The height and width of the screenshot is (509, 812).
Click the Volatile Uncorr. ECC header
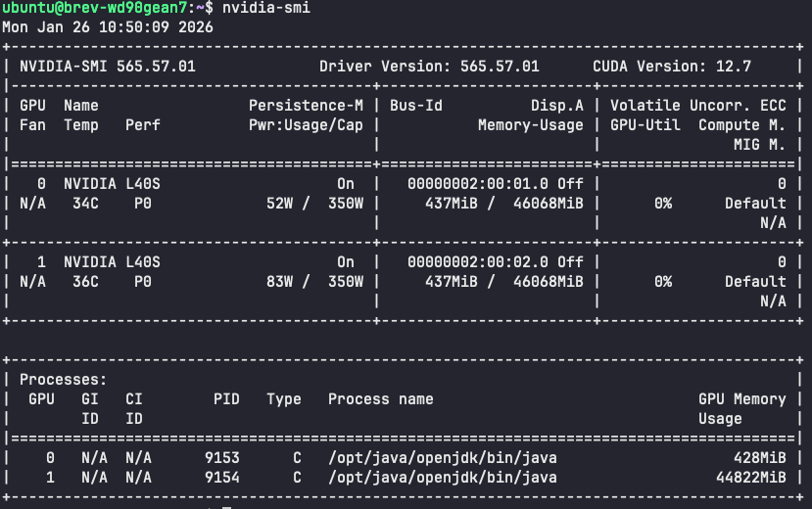(x=698, y=106)
